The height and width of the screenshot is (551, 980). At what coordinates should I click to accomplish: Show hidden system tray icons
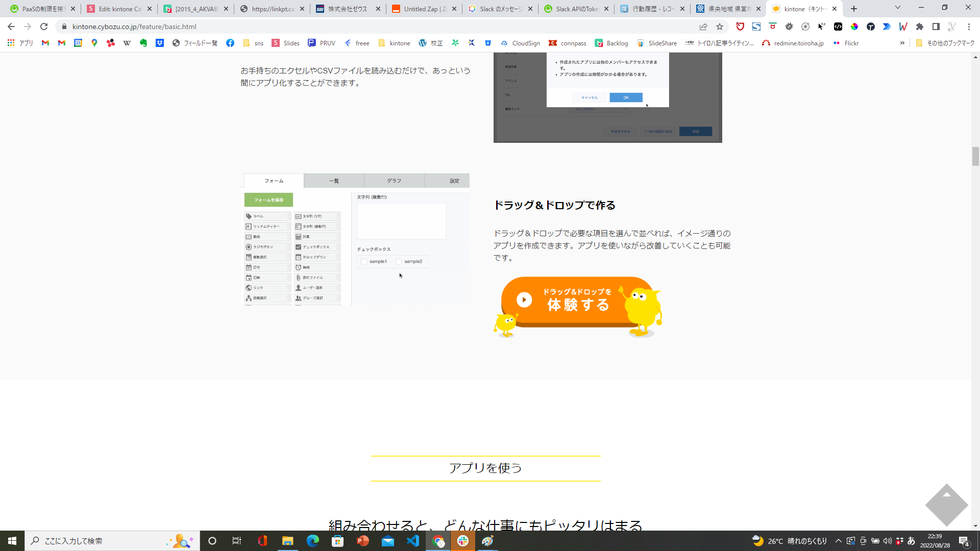click(x=838, y=541)
